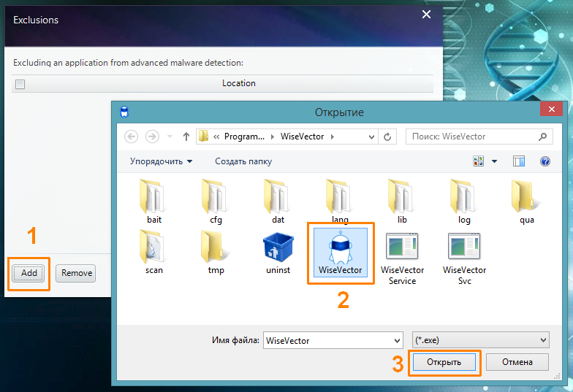Click the search magnifier icon
Image resolution: width=573 pixels, height=392 pixels.
[542, 137]
